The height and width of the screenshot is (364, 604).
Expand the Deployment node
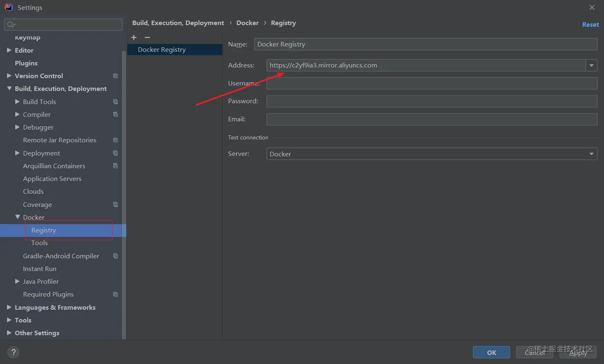click(x=17, y=153)
